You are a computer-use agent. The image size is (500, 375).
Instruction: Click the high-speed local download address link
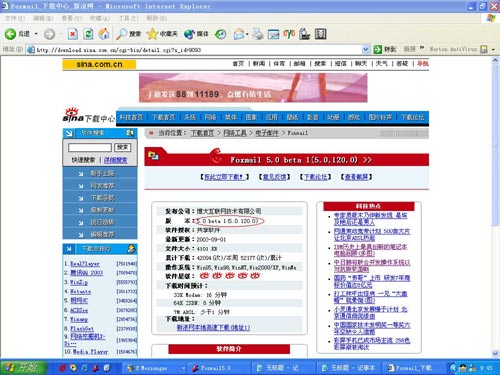(x=213, y=328)
